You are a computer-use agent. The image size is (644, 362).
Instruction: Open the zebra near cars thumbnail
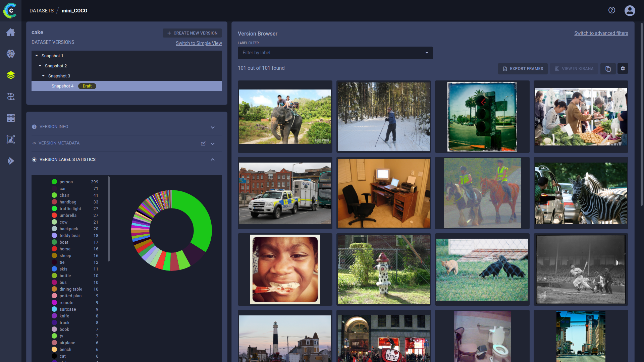(x=581, y=193)
